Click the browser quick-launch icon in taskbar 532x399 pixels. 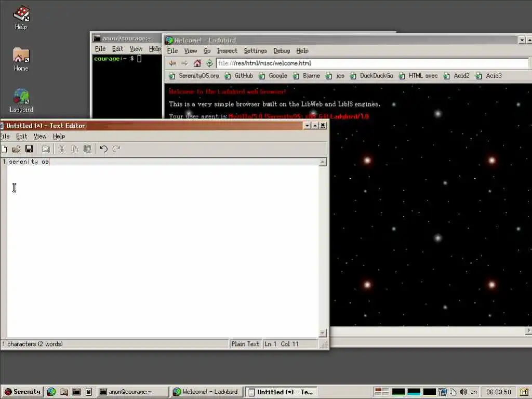coord(51,392)
